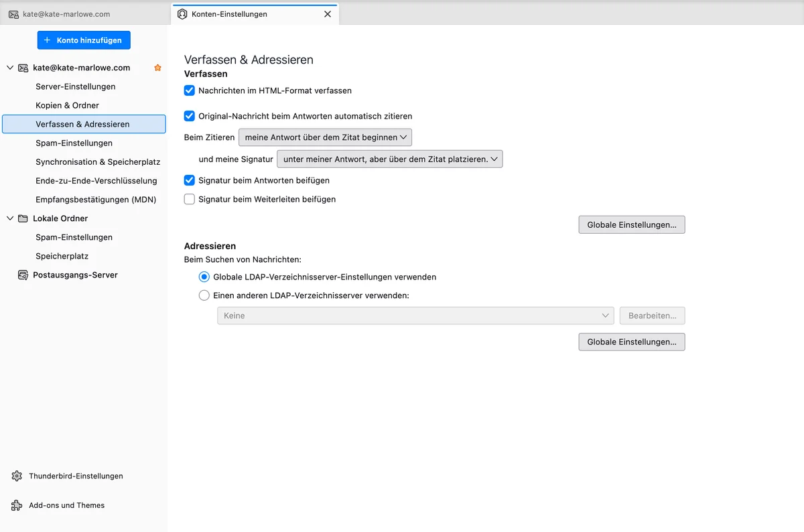
Task: Click the default account star icon
Action: [x=158, y=68]
